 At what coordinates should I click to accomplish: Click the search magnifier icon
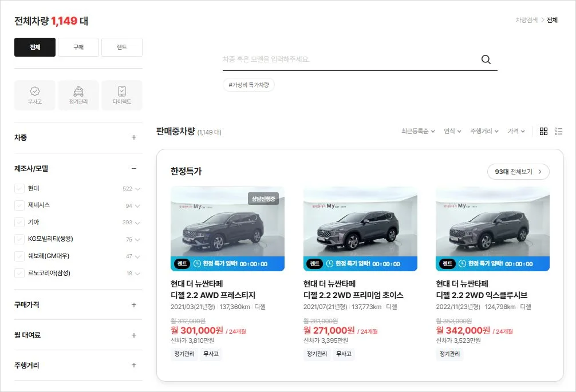(486, 59)
